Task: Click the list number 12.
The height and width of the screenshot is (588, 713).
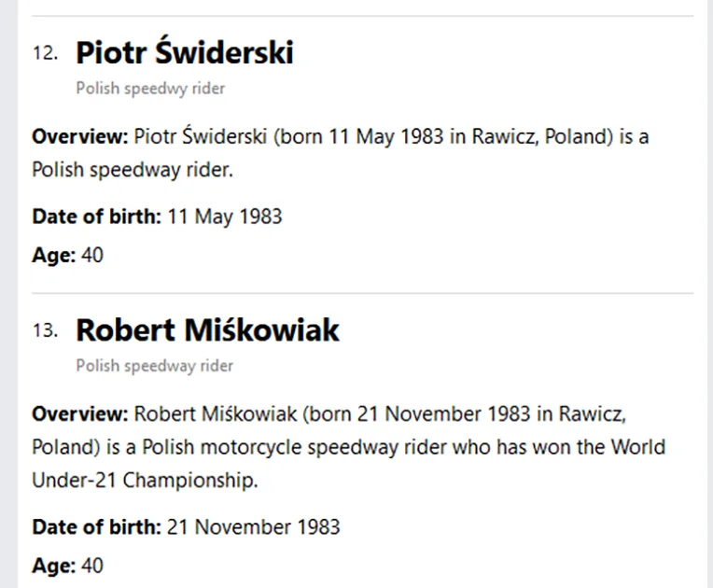Action: click(45, 53)
